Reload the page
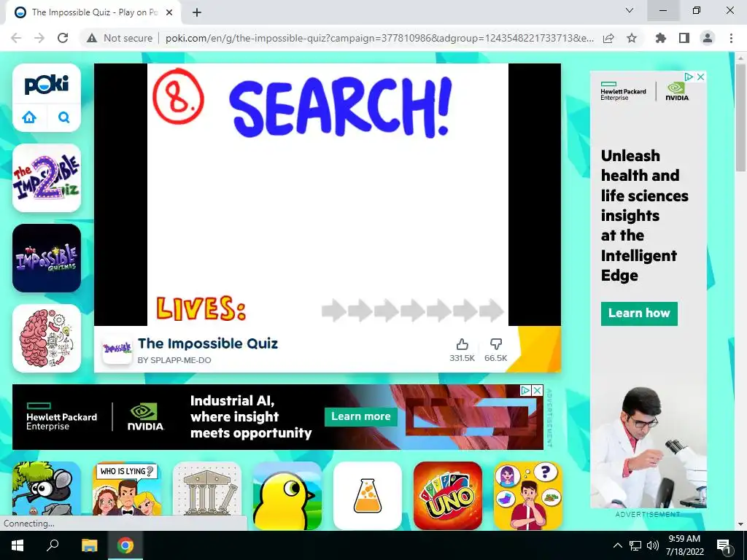Image resolution: width=747 pixels, height=560 pixels. 63,38
